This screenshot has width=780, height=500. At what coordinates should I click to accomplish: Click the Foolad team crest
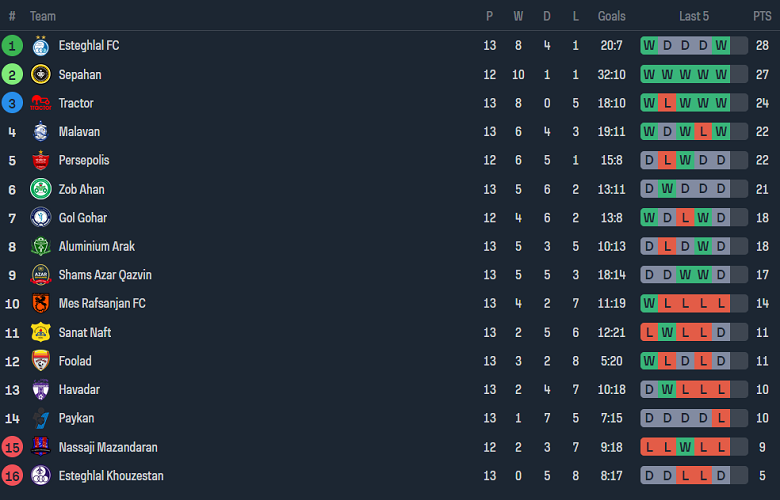[40, 361]
